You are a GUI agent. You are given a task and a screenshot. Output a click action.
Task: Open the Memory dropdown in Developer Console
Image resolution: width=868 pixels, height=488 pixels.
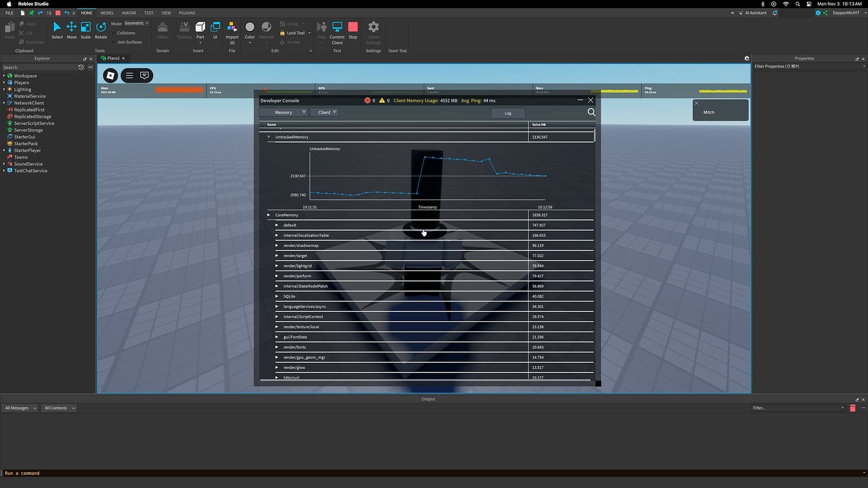click(x=283, y=113)
